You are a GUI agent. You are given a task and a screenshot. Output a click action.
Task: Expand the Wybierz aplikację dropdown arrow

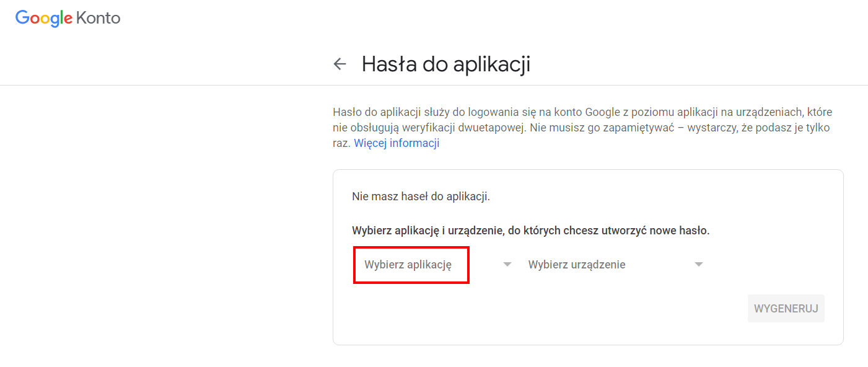tap(507, 265)
